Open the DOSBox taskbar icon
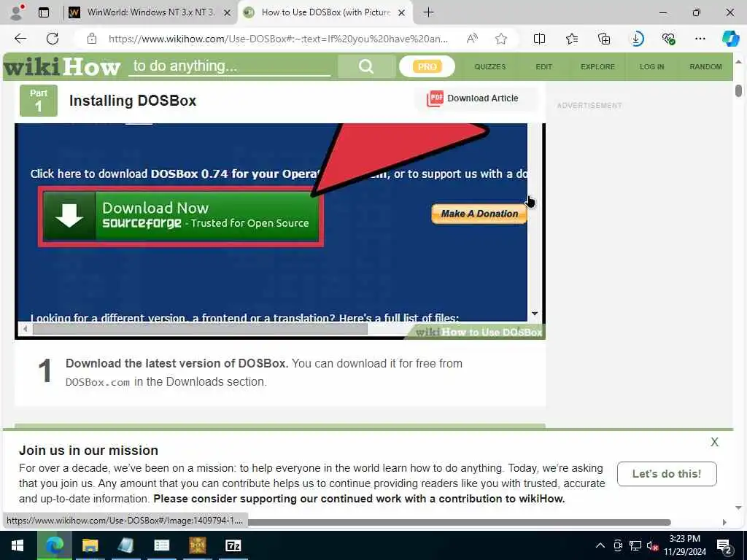 point(197,545)
